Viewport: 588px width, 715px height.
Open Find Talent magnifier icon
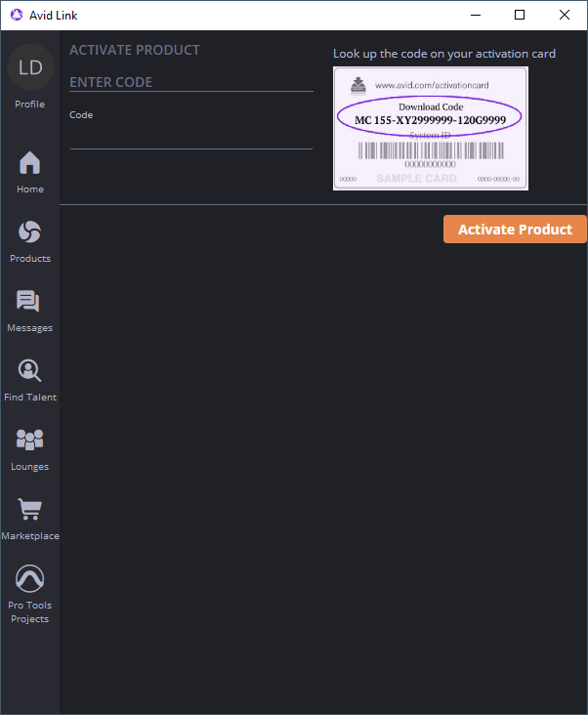point(29,370)
